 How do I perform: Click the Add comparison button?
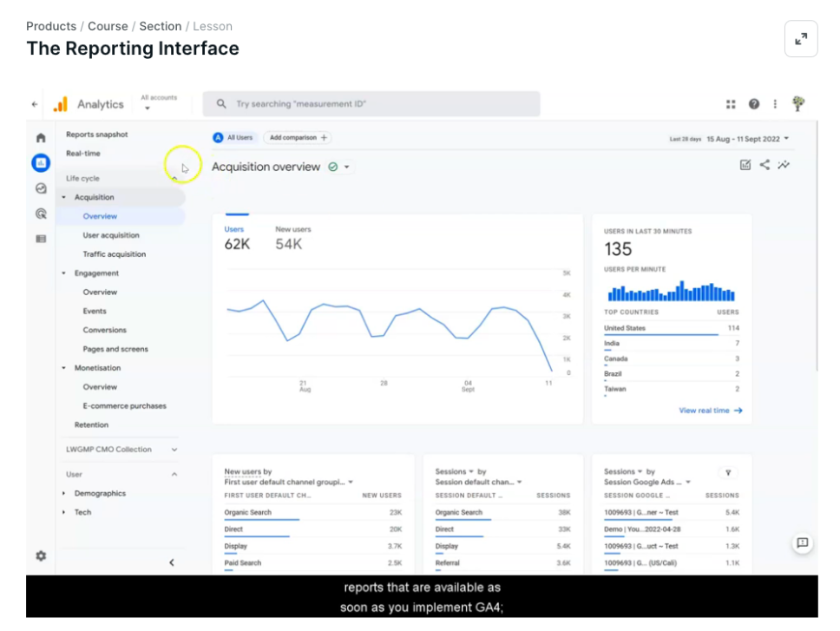coord(298,138)
